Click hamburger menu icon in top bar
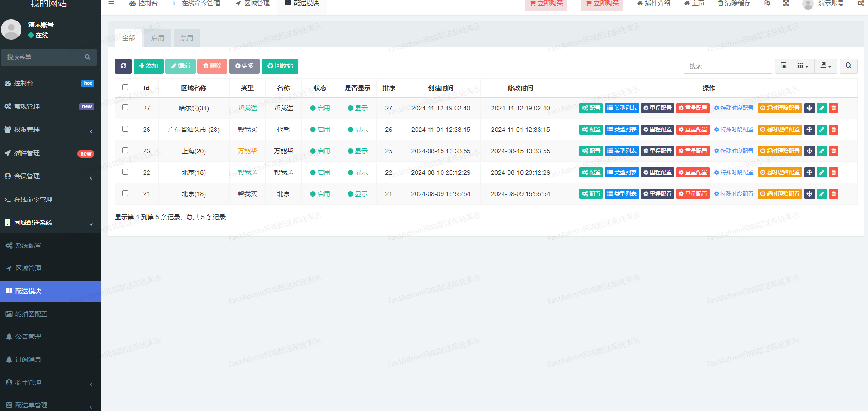Image resolution: width=868 pixels, height=411 pixels. pos(111,4)
